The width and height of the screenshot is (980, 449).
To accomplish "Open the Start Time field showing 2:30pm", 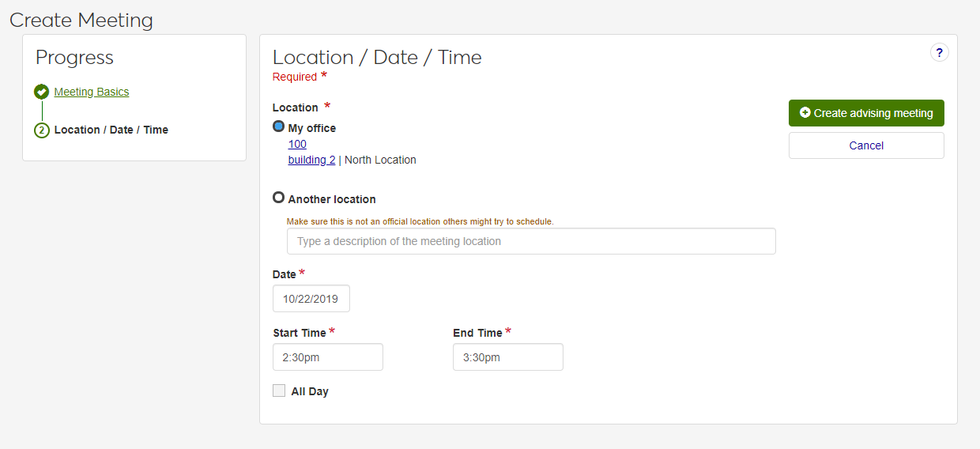I will click(328, 357).
